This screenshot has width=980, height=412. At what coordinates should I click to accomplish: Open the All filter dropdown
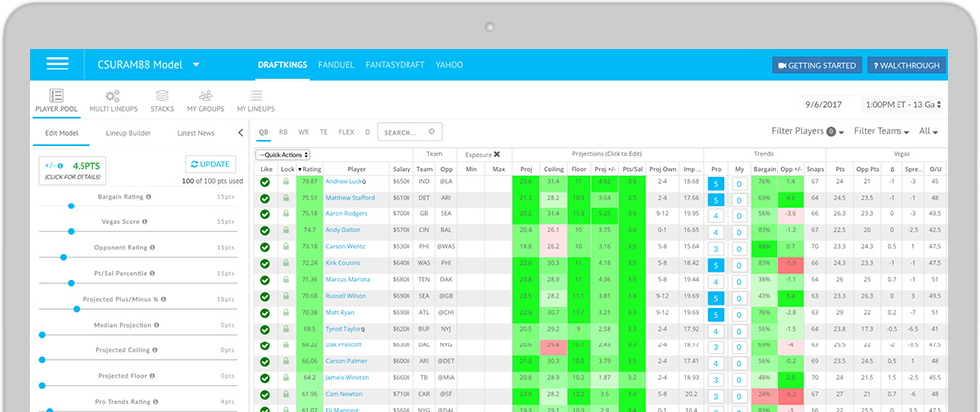coord(928,132)
